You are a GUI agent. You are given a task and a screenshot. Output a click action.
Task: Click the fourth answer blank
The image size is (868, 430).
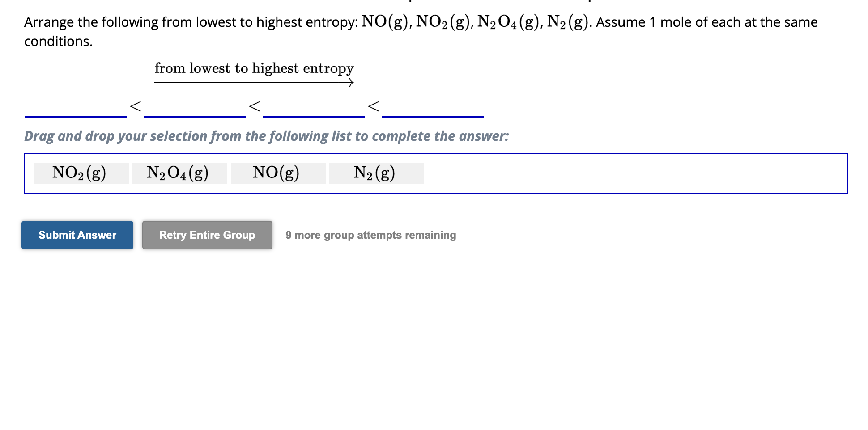433,114
